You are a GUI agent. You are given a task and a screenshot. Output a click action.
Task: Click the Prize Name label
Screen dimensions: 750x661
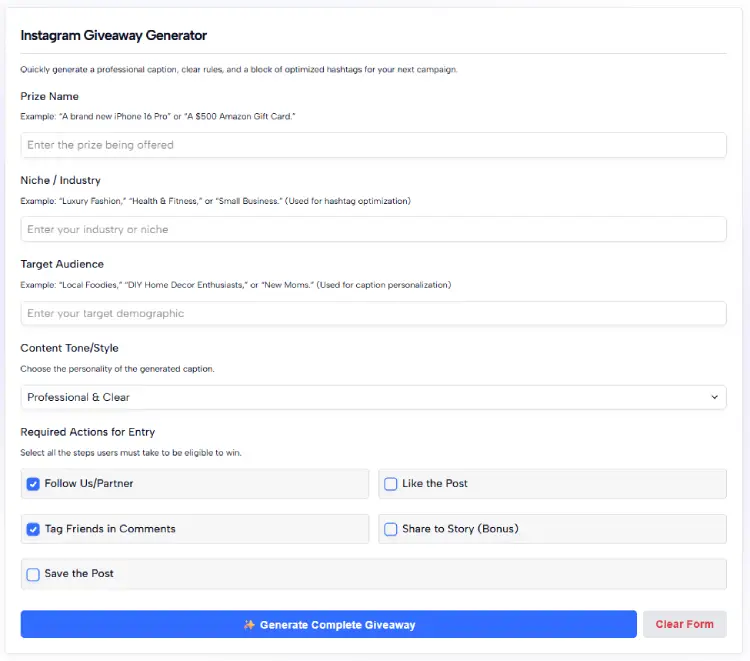[49, 96]
